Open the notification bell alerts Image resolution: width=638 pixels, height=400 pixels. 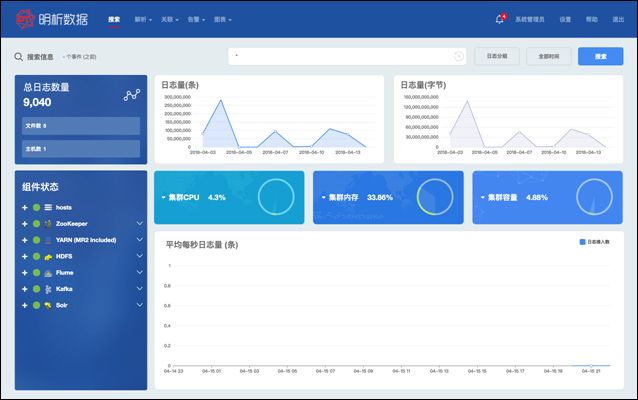pos(500,19)
